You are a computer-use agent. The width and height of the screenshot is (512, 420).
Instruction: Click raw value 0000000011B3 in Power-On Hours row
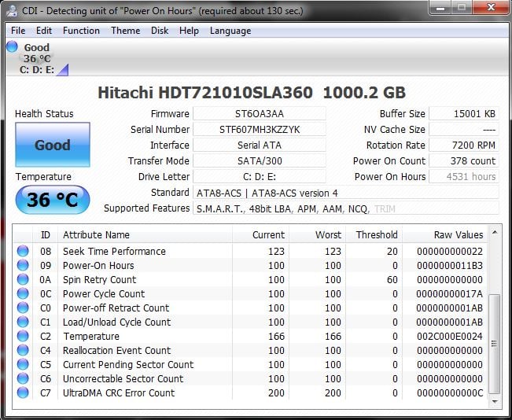(450, 266)
